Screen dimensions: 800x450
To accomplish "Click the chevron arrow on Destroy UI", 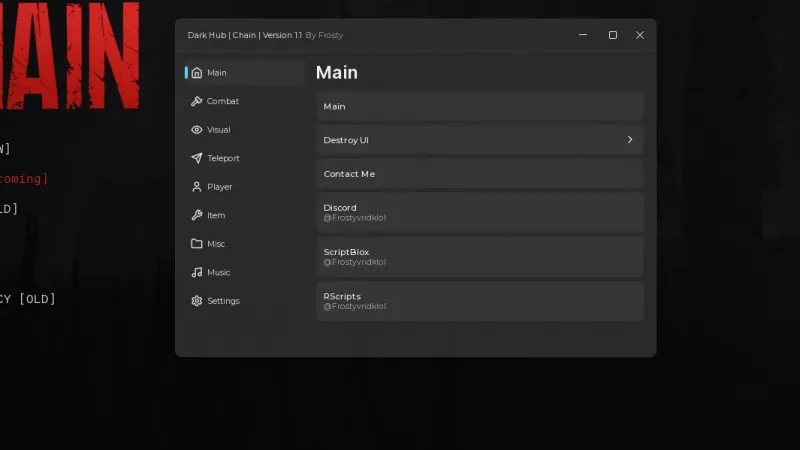I will (630, 139).
